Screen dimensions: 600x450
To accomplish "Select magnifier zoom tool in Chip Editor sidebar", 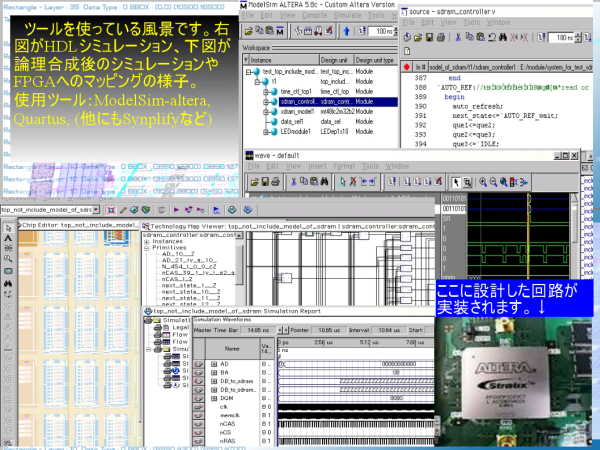I will (8, 259).
